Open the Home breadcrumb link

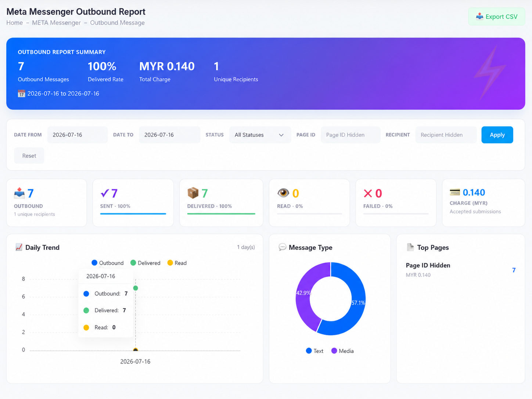14,23
